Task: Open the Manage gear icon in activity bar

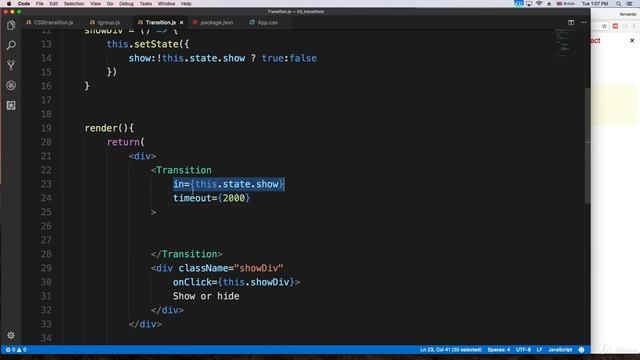Action: point(11,335)
